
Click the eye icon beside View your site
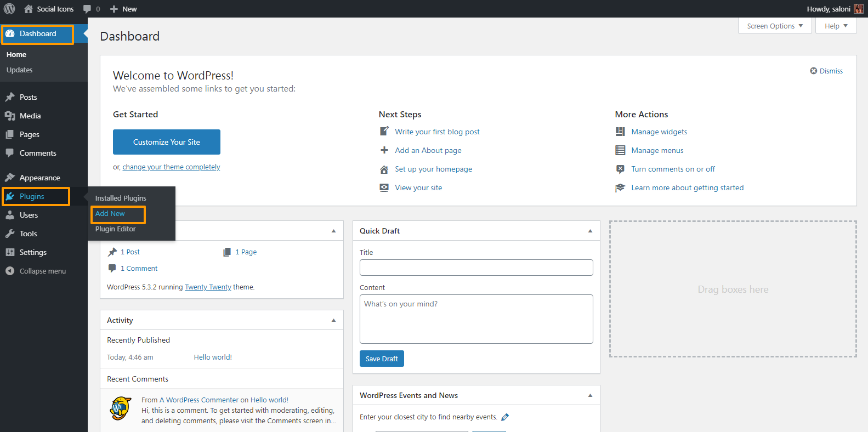384,187
